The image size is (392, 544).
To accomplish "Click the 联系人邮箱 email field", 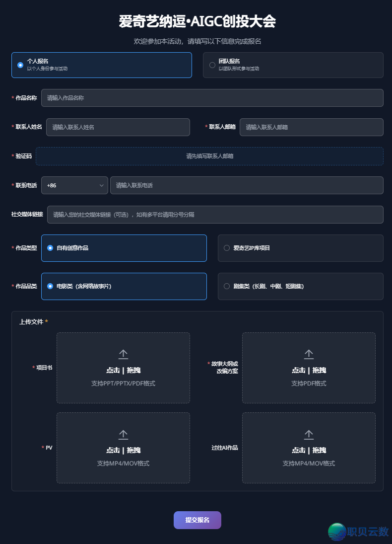I will 311,127.
